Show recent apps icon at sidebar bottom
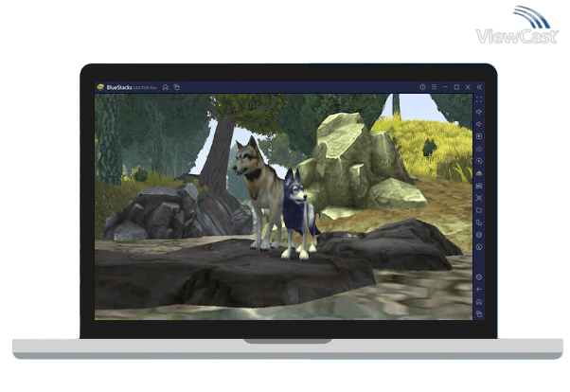 [x=479, y=313]
